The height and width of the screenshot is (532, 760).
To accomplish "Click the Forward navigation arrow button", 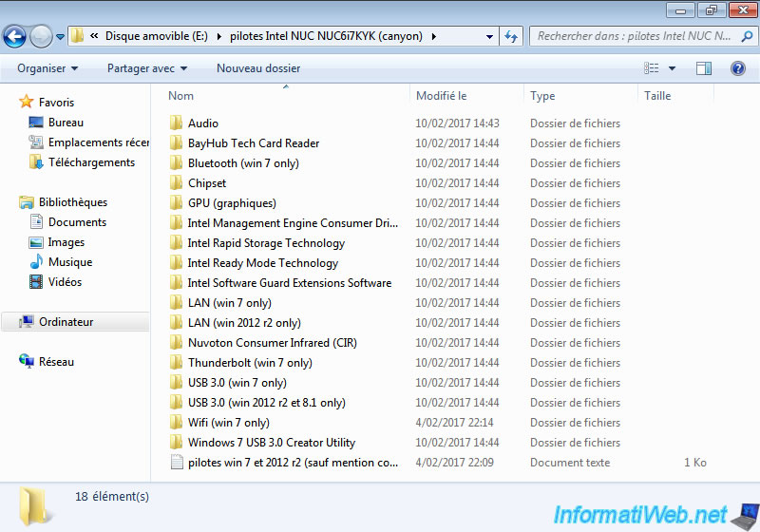I will coord(41,36).
